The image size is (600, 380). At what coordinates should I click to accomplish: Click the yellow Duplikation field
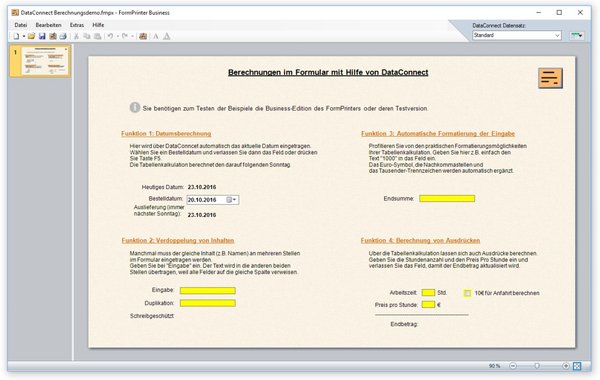point(208,303)
